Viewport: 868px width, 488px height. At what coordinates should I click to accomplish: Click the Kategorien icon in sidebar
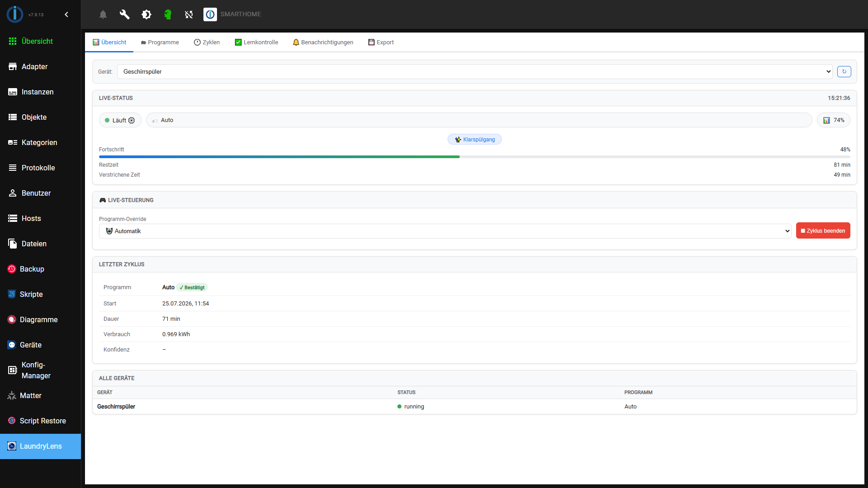(13, 142)
